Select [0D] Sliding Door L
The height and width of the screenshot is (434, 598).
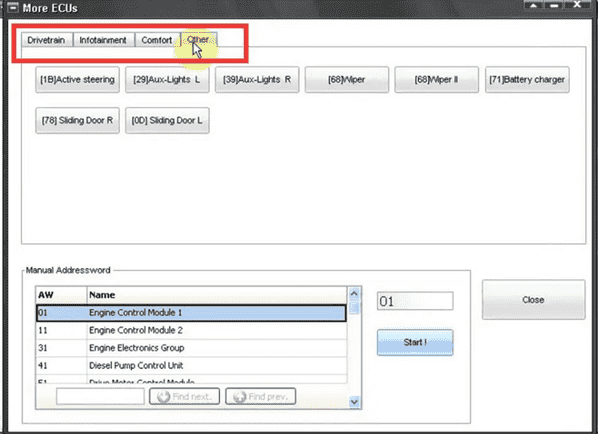(x=167, y=121)
